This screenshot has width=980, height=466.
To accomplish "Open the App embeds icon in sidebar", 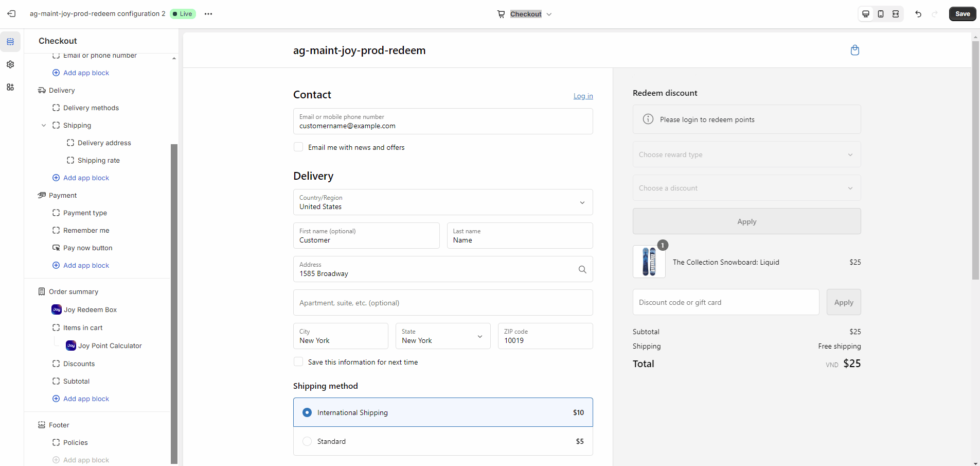I will [10, 87].
